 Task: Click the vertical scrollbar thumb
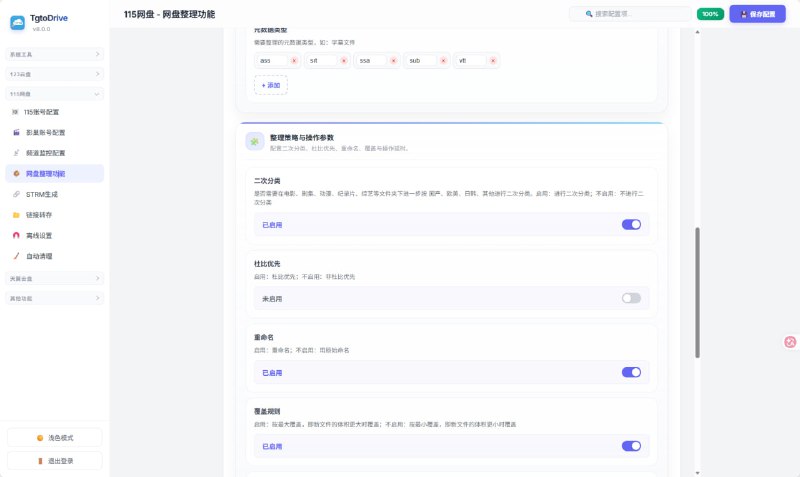[697, 293]
